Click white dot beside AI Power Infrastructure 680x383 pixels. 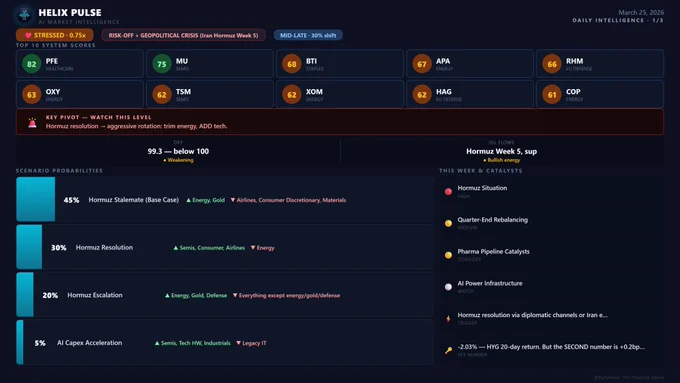click(448, 287)
